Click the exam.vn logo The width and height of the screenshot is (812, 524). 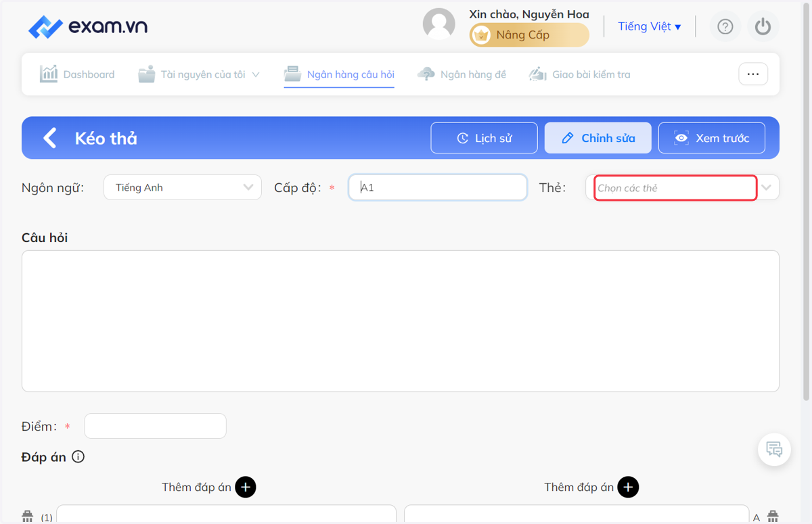88,27
